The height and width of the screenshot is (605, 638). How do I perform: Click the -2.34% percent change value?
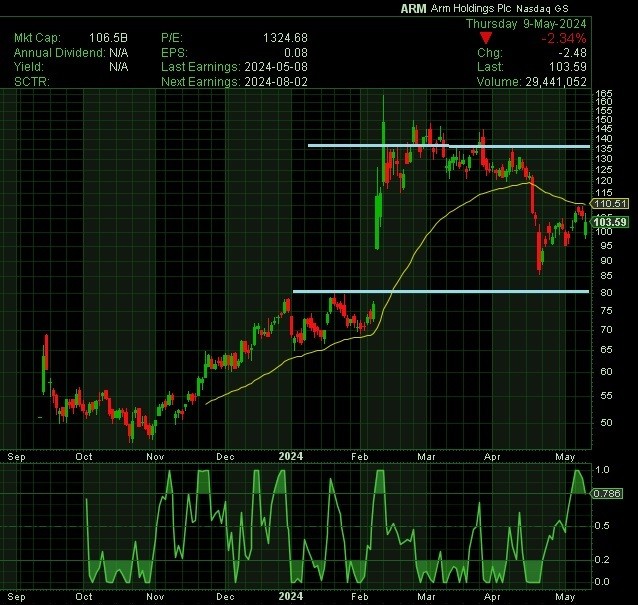pos(564,39)
